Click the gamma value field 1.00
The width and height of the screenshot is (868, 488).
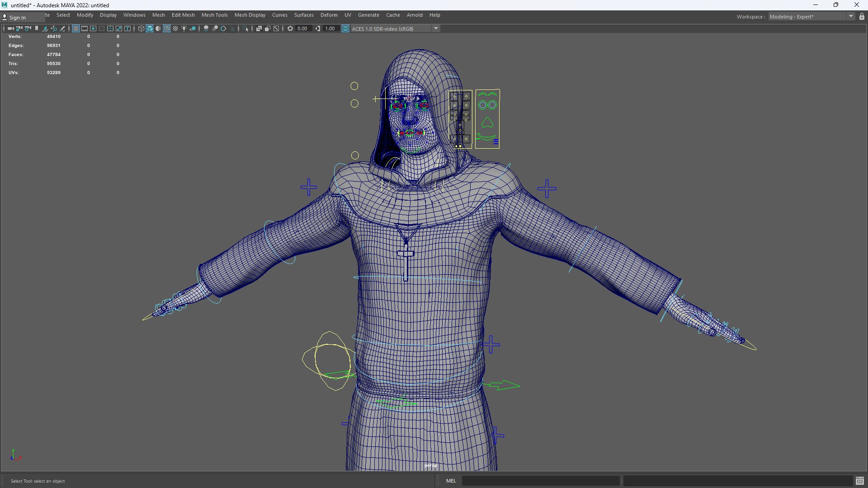pos(330,28)
